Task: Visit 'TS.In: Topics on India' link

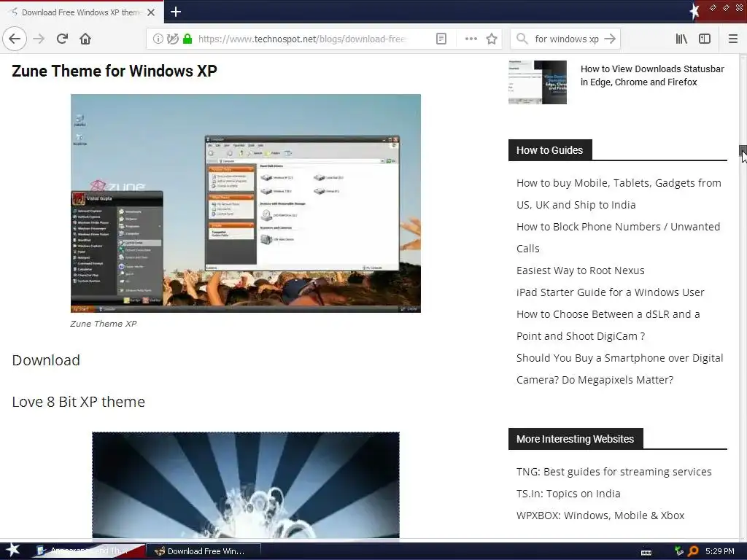Action: (568, 494)
